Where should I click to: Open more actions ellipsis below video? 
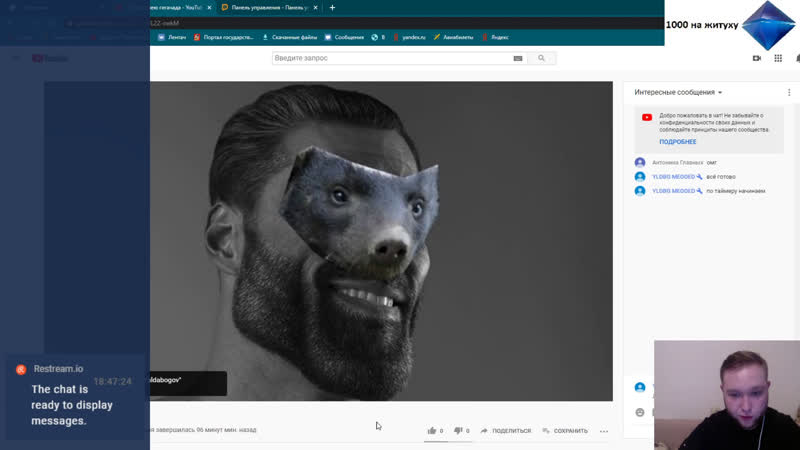point(604,431)
